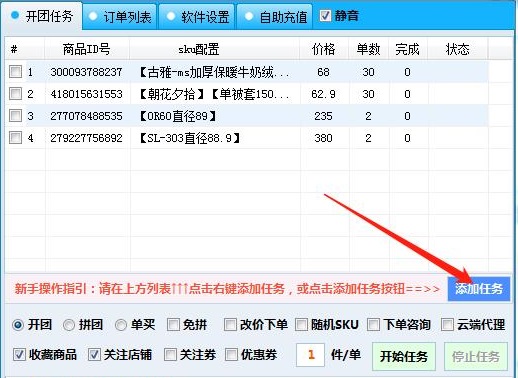Image resolution: width=518 pixels, height=378 pixels.
Task: Enable the 改价下单 checkbox
Action: [230, 324]
